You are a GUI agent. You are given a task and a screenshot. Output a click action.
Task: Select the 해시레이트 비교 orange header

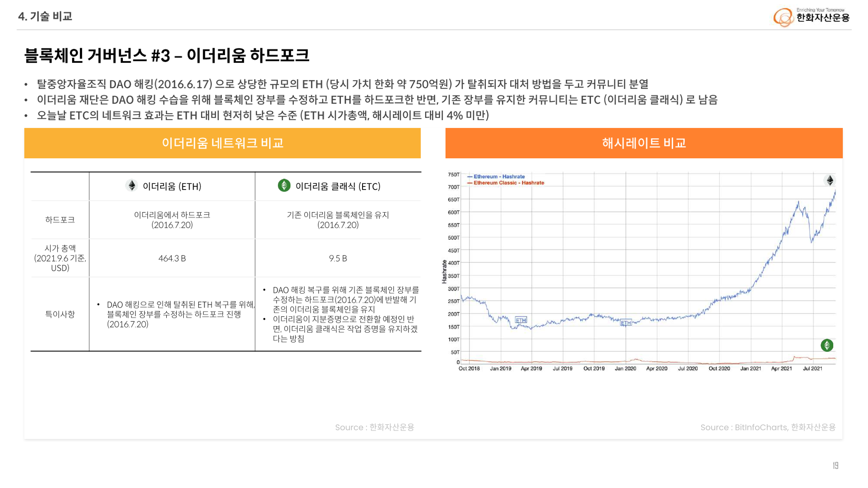coord(644,143)
